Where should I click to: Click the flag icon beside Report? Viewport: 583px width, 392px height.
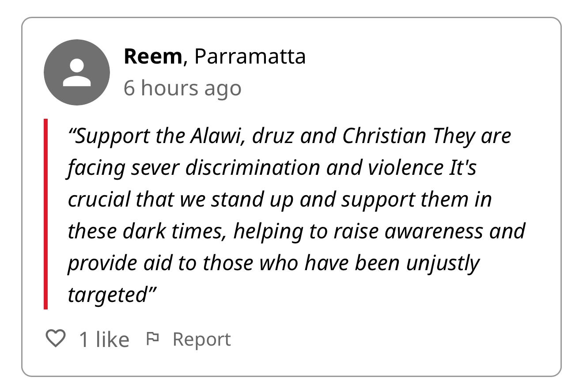(152, 339)
